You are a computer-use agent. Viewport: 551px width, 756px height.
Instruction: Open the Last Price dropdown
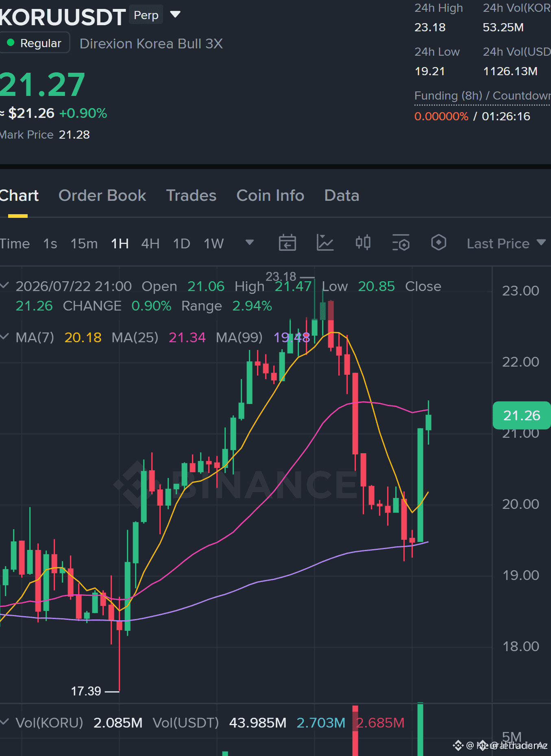click(x=506, y=243)
